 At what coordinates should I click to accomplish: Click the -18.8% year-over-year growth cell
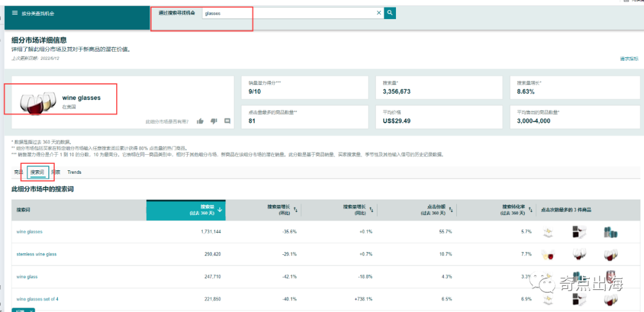click(365, 277)
